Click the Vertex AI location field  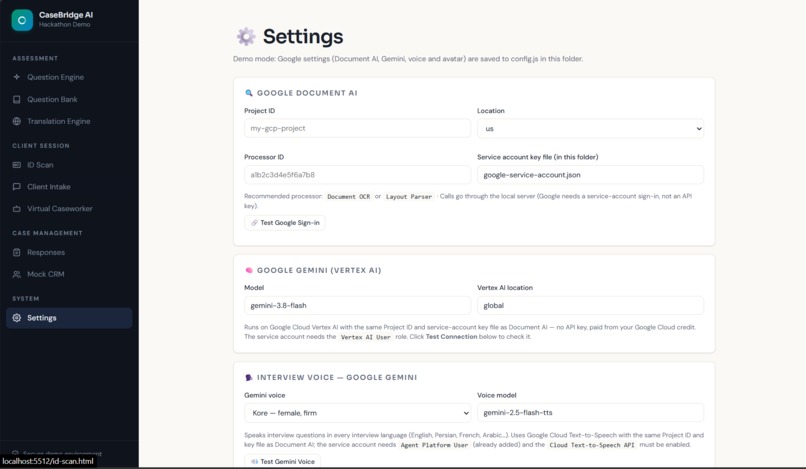(590, 305)
